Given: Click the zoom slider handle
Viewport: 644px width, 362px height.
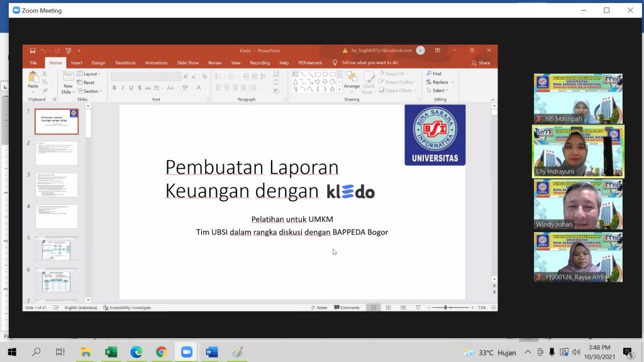Looking at the screenshot, I should tap(445, 307).
